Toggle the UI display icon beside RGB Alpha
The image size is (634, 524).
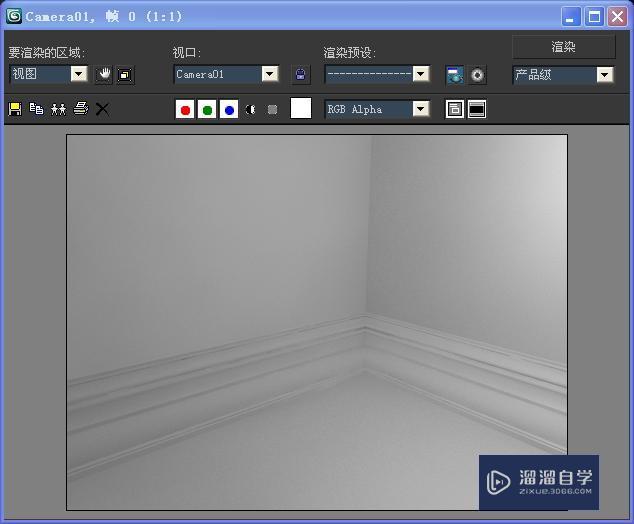tap(477, 109)
